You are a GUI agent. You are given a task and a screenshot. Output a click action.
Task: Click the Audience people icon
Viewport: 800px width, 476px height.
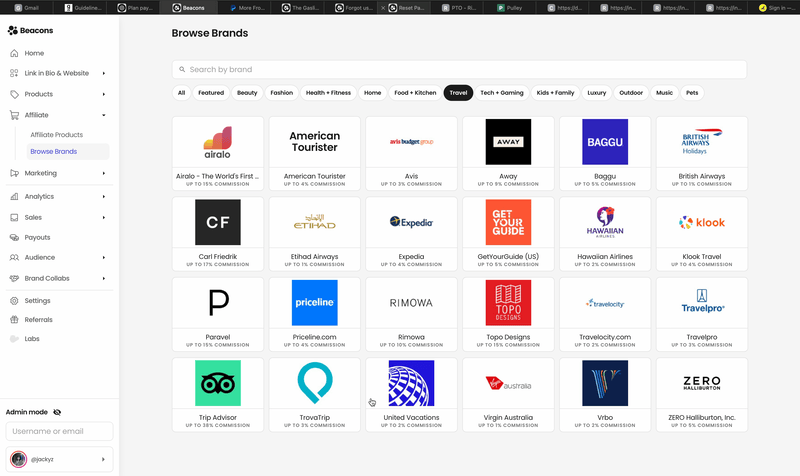pos(14,258)
